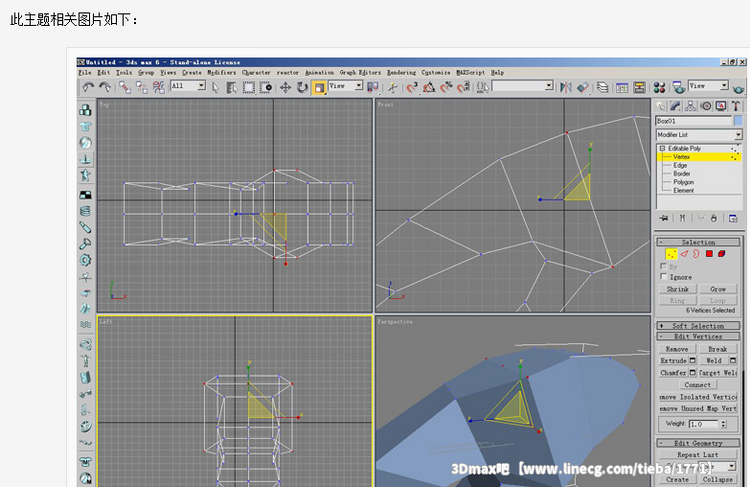Image resolution: width=750 pixels, height=487 pixels.
Task: Click the Connect vertices button
Action: tap(697, 385)
